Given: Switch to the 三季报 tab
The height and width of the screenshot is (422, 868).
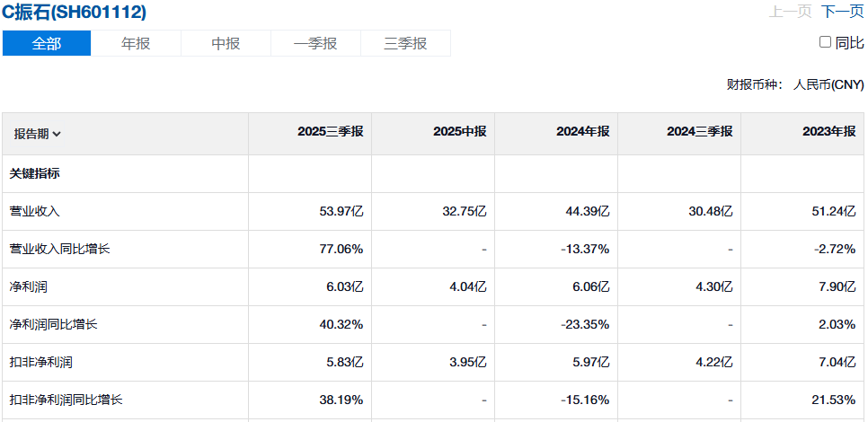Looking at the screenshot, I should tap(405, 43).
